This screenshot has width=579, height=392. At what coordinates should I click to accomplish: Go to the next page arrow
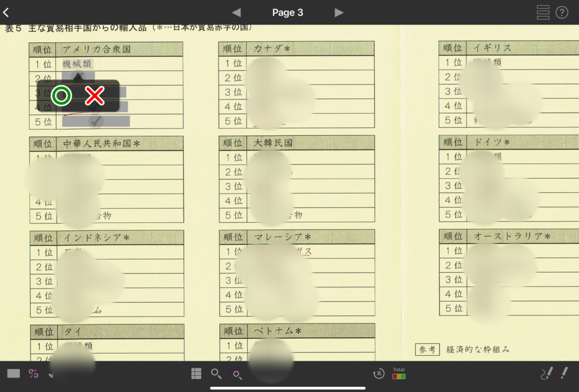(x=339, y=12)
